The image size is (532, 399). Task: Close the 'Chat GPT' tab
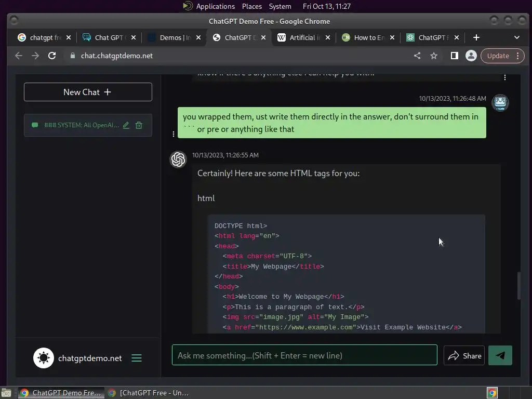click(134, 37)
